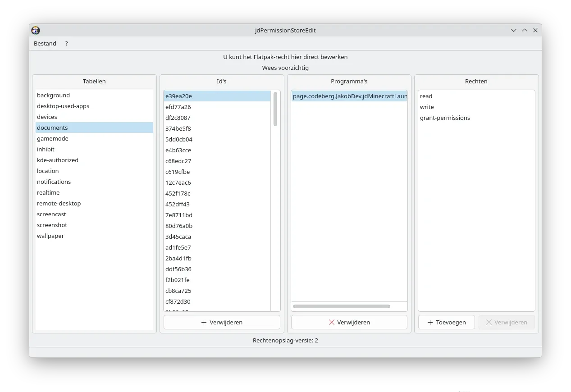Select the documents table
Screen dimensions: 571x392
point(94,128)
